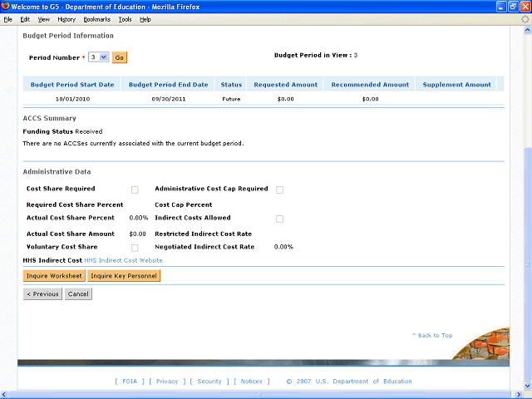Click the horizontal scrollbar right arrow

pos(519,395)
